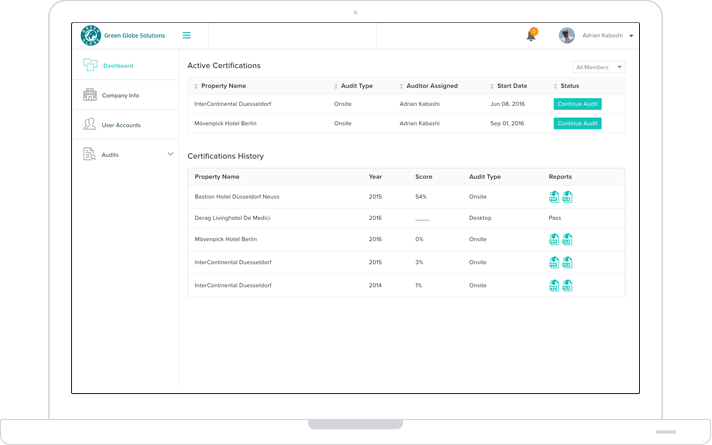The width and height of the screenshot is (712, 445).
Task: Click the 54% score value
Action: pyautogui.click(x=421, y=197)
